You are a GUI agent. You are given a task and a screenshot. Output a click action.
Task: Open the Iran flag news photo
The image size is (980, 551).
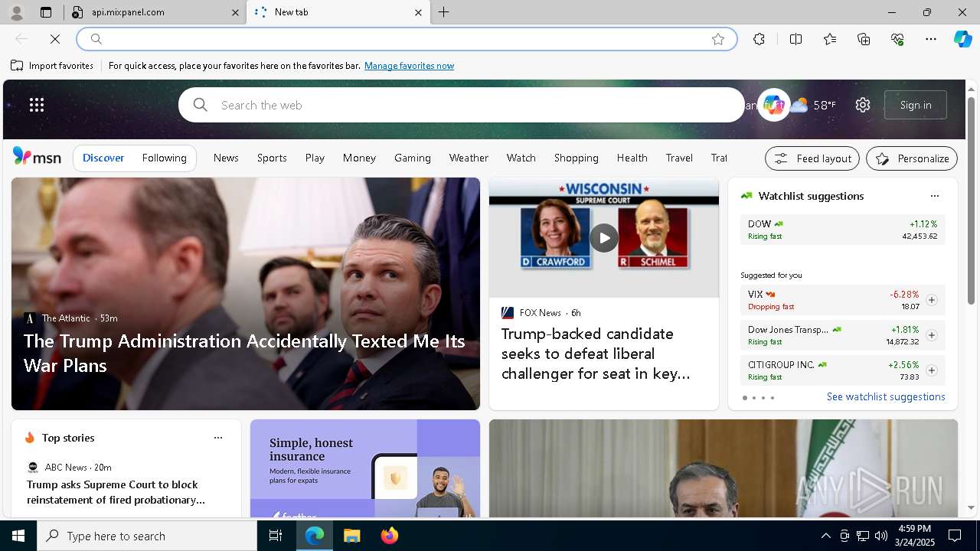click(724, 468)
